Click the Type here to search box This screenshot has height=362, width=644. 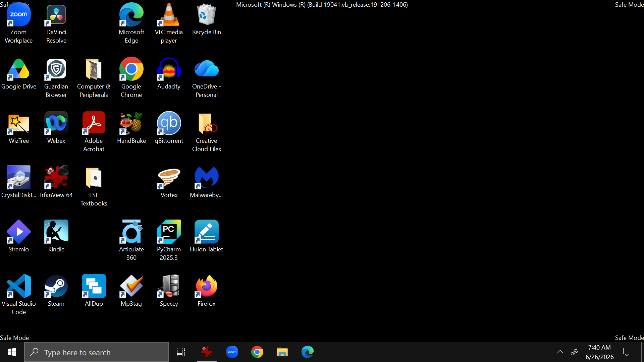point(97,352)
